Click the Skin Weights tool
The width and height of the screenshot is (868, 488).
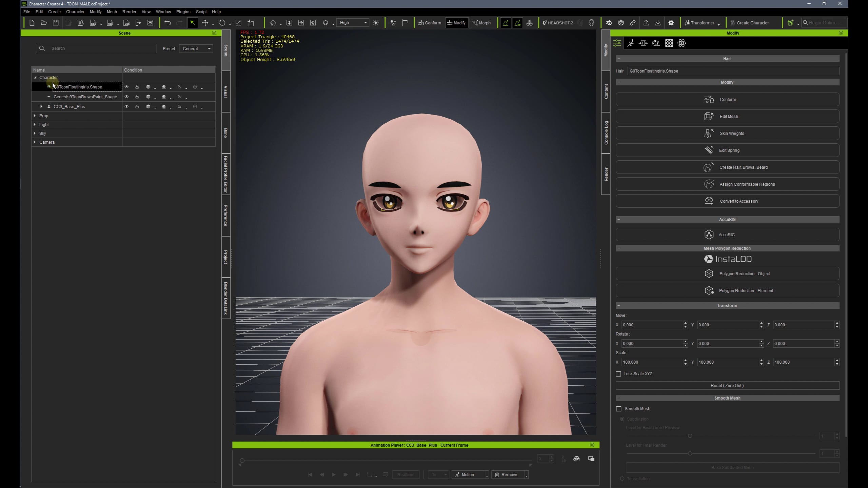[727, 133]
